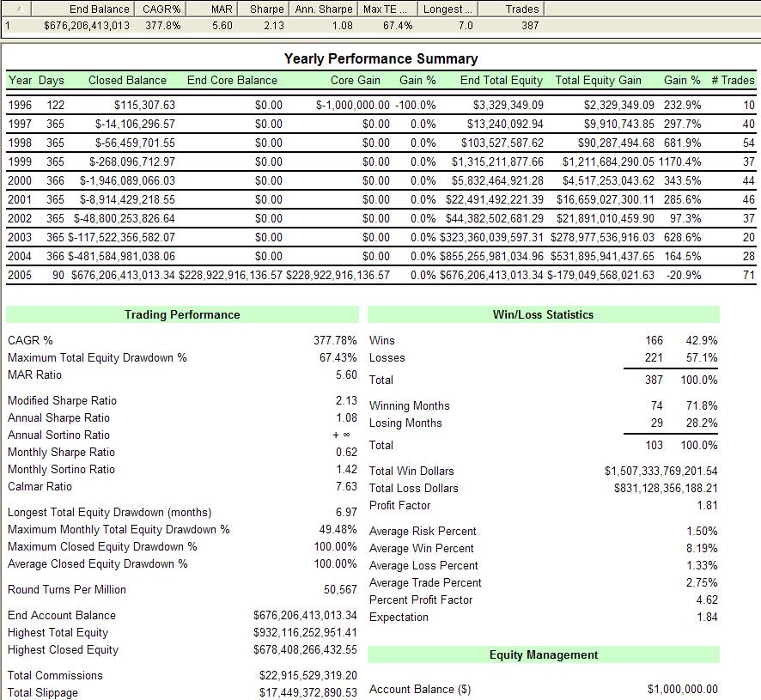Click the Trading Performance section header
This screenshot has height=700, width=761.
(182, 314)
